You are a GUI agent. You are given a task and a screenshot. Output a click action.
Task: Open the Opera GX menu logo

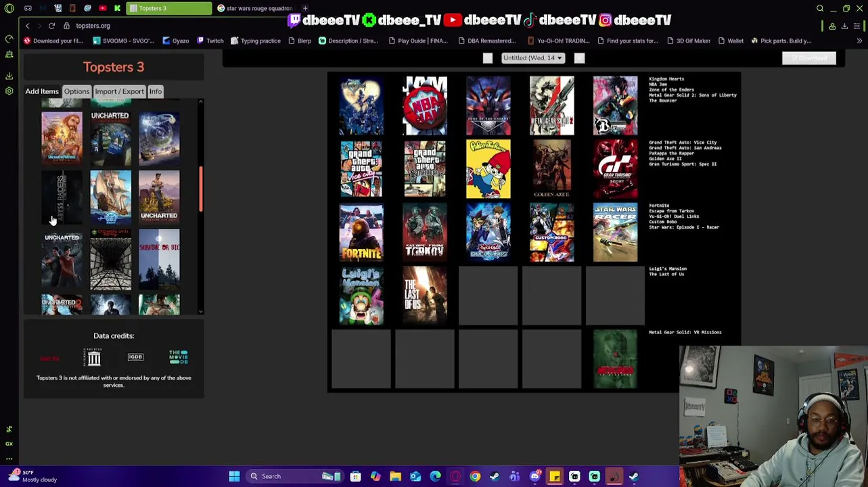pos(9,8)
